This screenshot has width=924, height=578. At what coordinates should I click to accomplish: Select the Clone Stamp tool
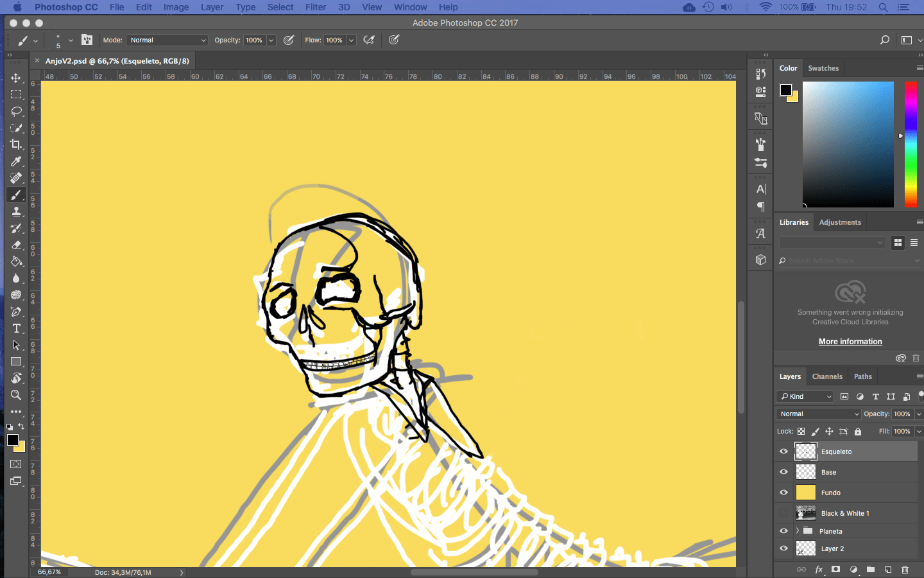[x=16, y=211]
